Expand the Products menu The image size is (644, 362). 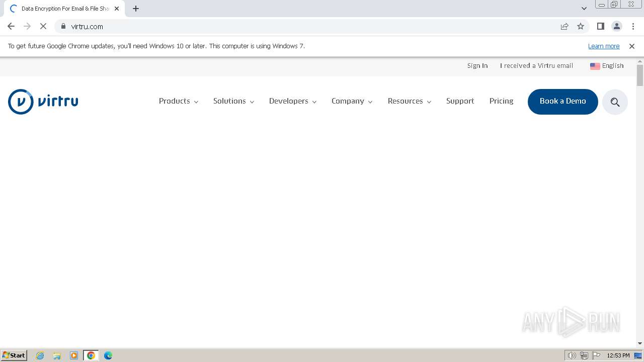pyautogui.click(x=179, y=101)
